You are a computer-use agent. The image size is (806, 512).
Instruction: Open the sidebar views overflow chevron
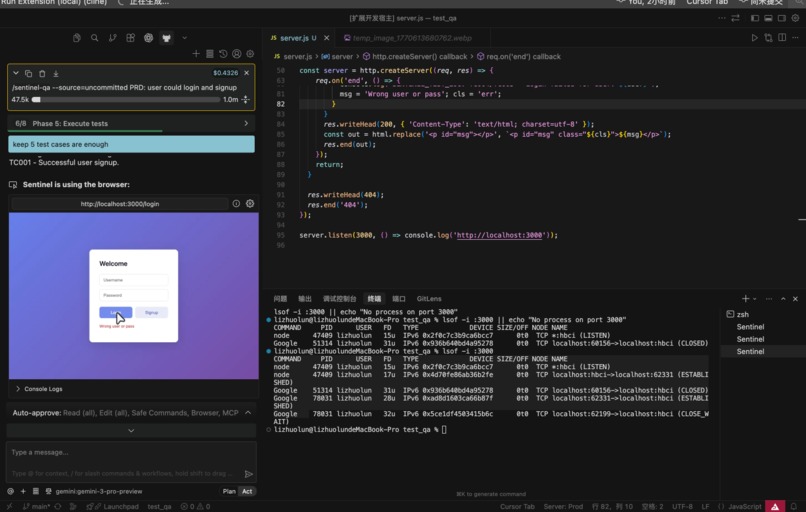coord(185,38)
